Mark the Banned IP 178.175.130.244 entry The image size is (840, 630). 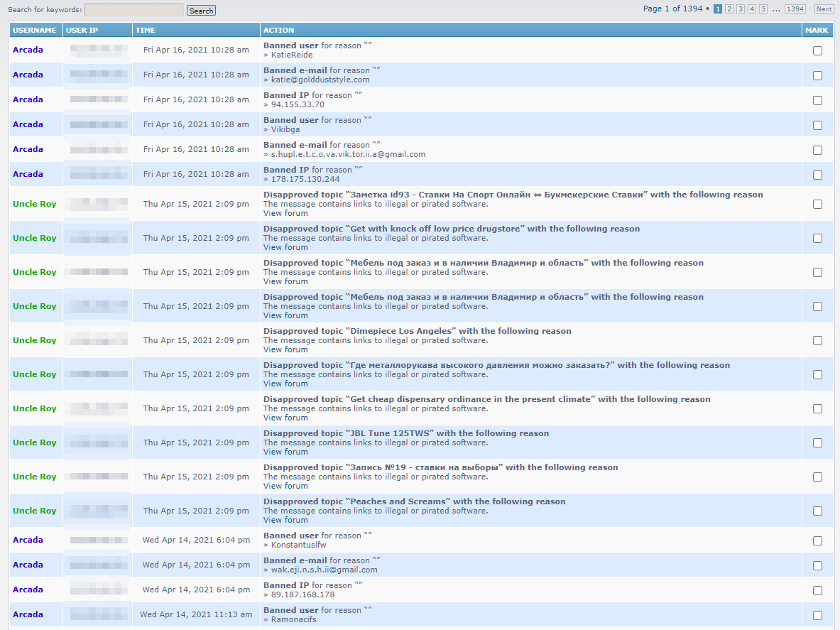[x=817, y=175]
